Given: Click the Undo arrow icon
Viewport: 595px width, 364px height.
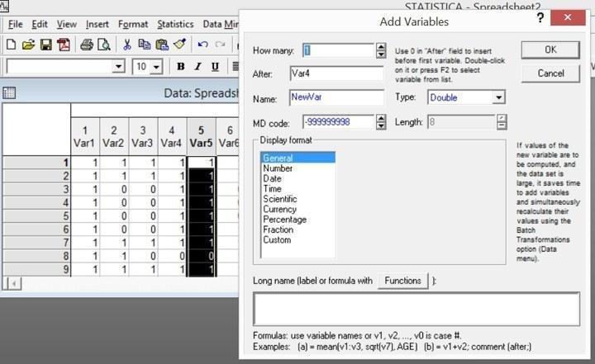Looking at the screenshot, I should pos(202,45).
